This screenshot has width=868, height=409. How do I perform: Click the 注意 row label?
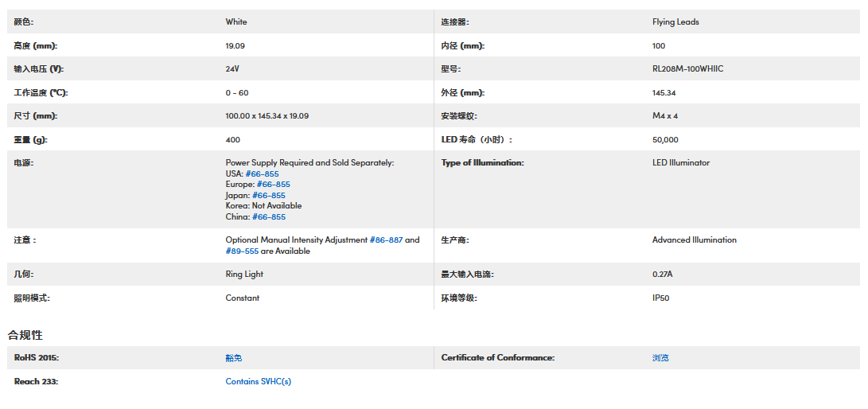click(x=25, y=240)
